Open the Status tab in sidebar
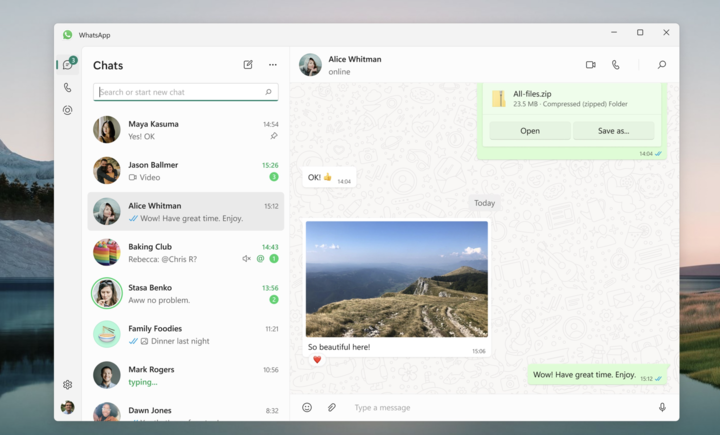This screenshot has height=435, width=720. [68, 110]
